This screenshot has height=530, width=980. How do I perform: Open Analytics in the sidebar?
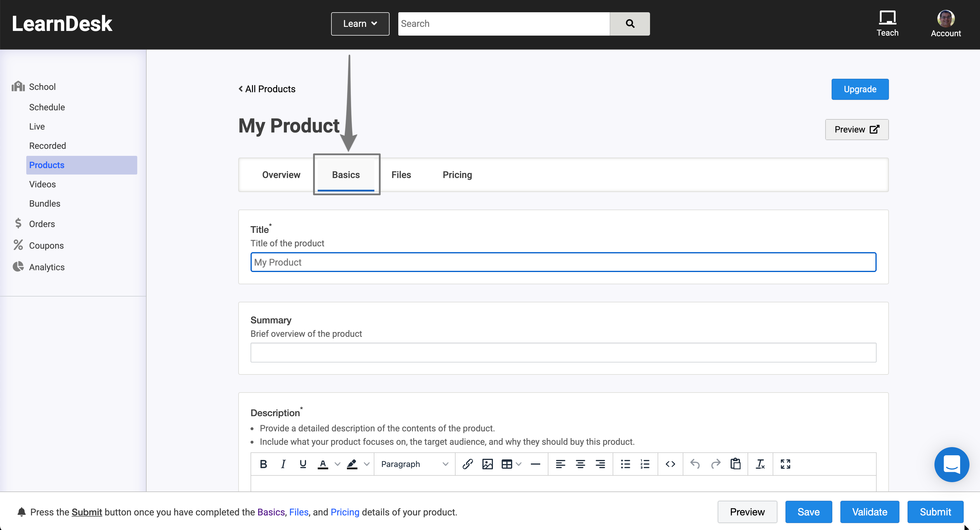coord(47,267)
